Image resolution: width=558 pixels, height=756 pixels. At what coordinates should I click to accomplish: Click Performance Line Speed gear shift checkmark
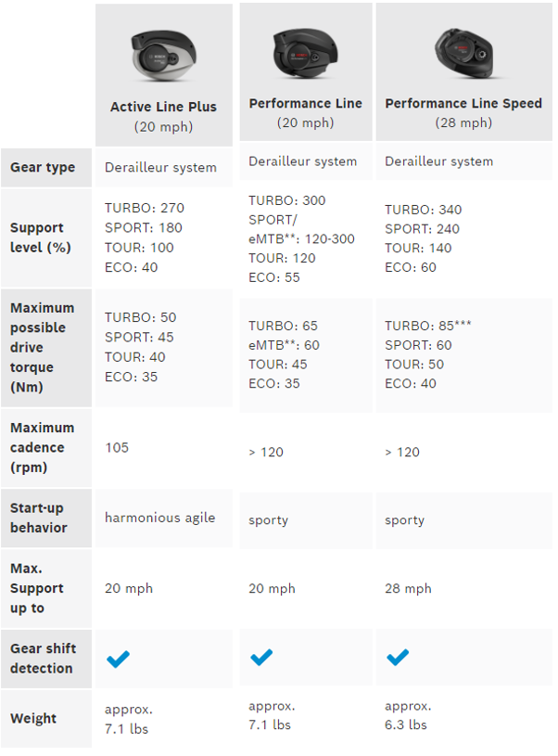pos(398,658)
